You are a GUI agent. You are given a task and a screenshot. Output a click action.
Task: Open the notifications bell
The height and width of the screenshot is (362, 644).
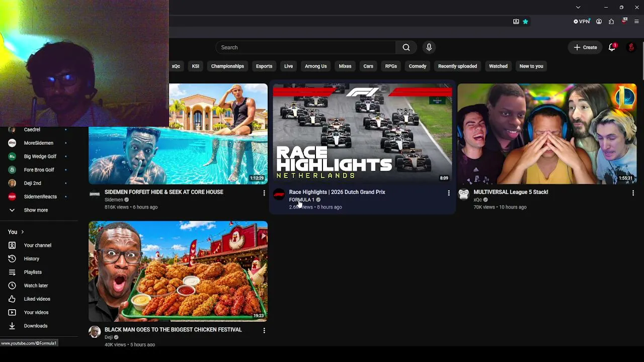(x=612, y=47)
